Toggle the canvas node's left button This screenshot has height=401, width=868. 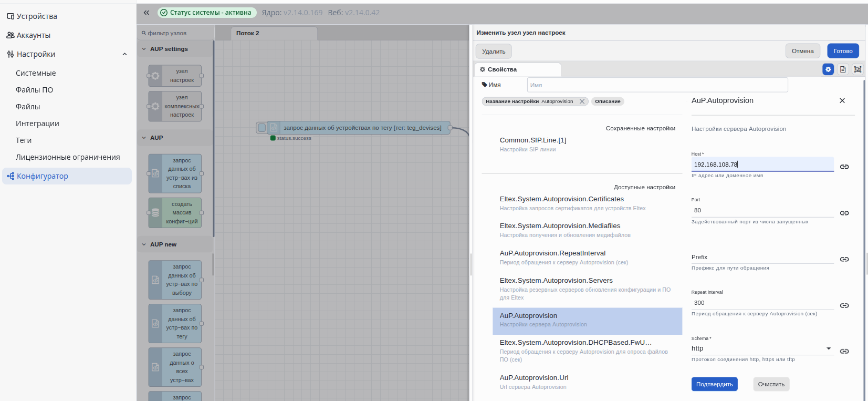(x=262, y=128)
